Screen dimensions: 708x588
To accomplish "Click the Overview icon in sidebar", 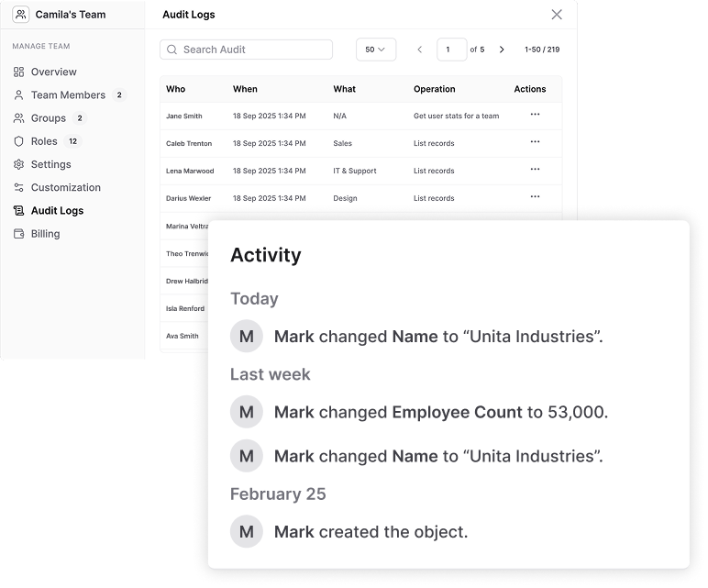I will pos(19,72).
